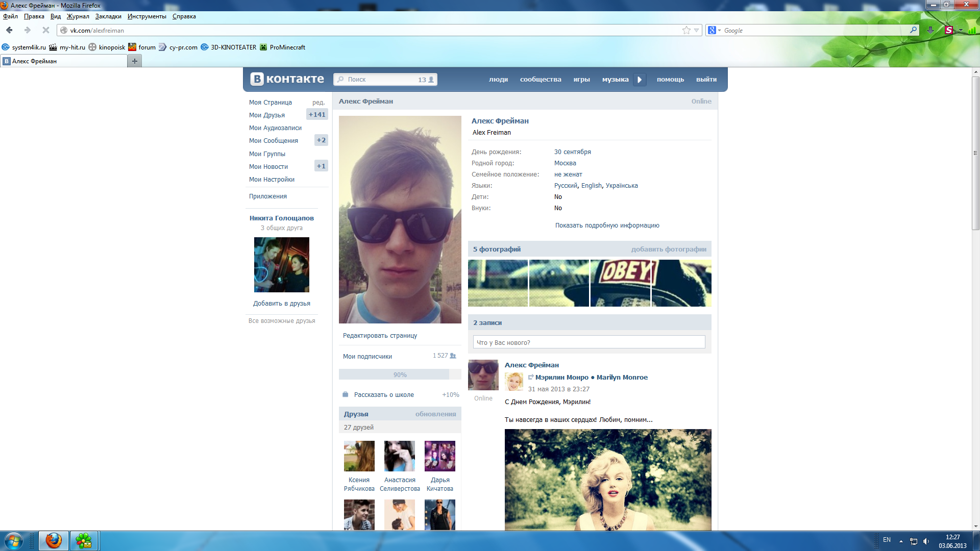This screenshot has height=551, width=980.
Task: Open ProMinecraft bookmark
Action: pos(282,47)
